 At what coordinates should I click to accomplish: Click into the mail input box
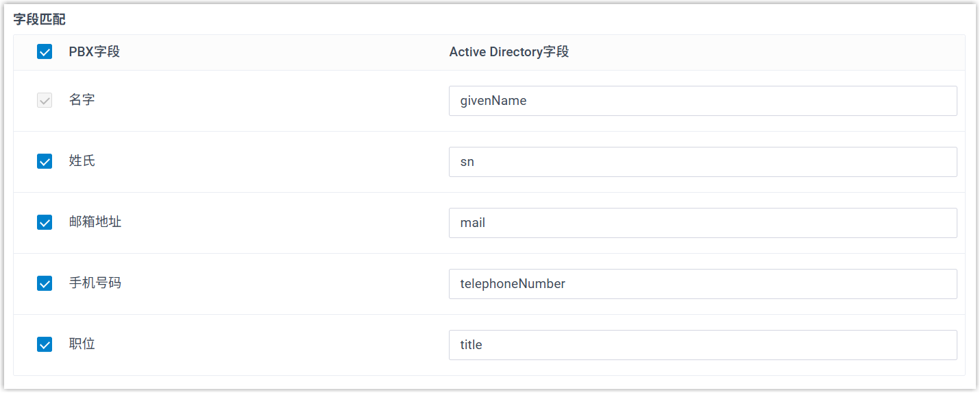click(x=702, y=223)
